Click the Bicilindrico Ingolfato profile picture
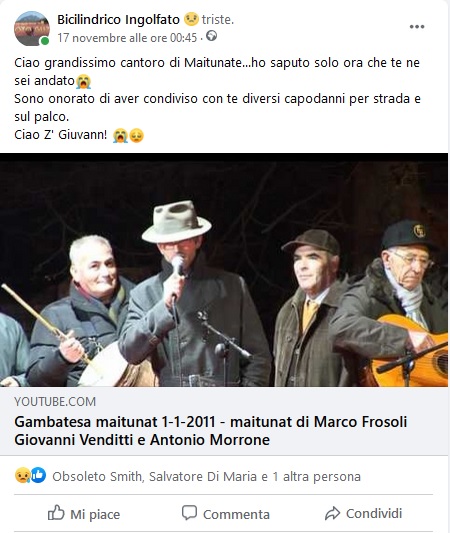Viewport: 450px width, 533px height. [32, 29]
